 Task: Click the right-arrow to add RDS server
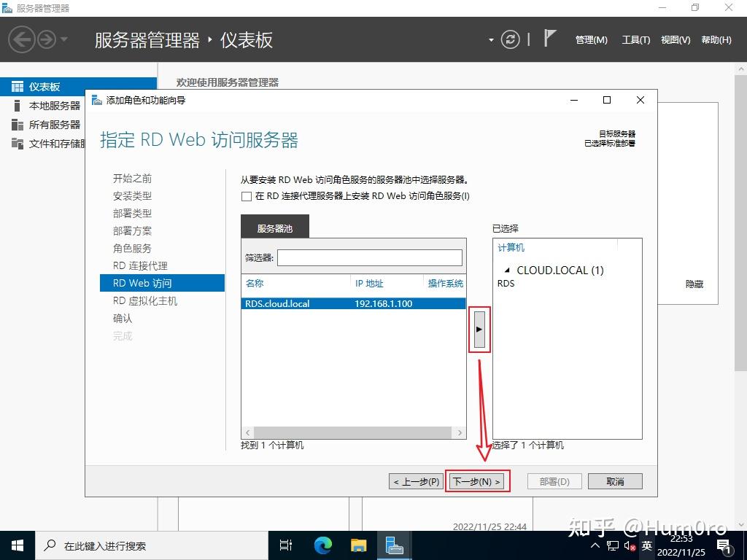(479, 329)
